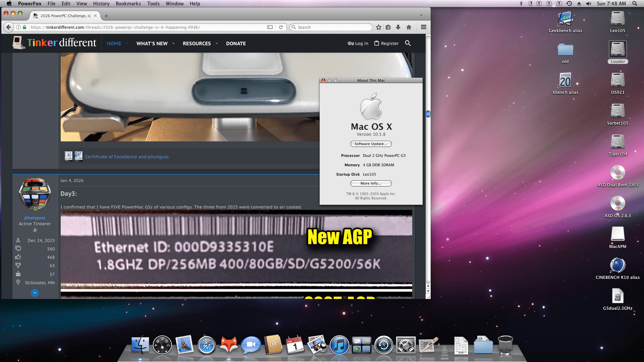The width and height of the screenshot is (644, 362).
Task: Expand WHAT'S NEW dropdown arrow
Action: 173,44
